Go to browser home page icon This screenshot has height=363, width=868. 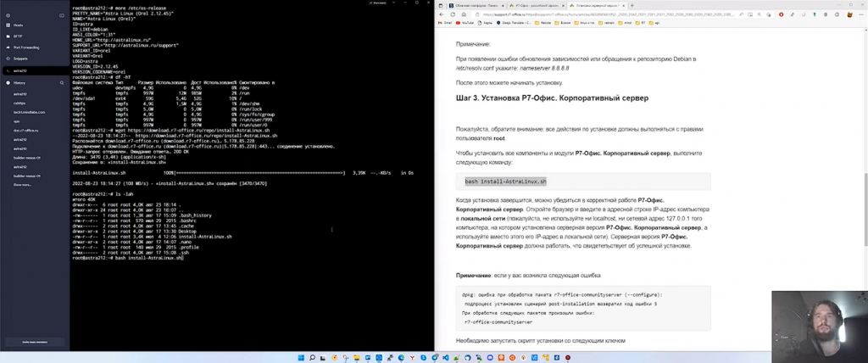464,14
